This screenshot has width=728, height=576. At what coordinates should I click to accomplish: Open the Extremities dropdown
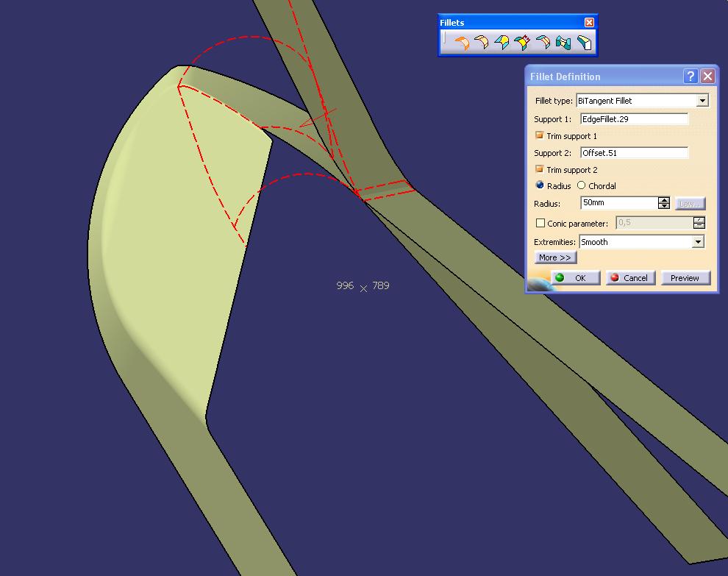698,241
